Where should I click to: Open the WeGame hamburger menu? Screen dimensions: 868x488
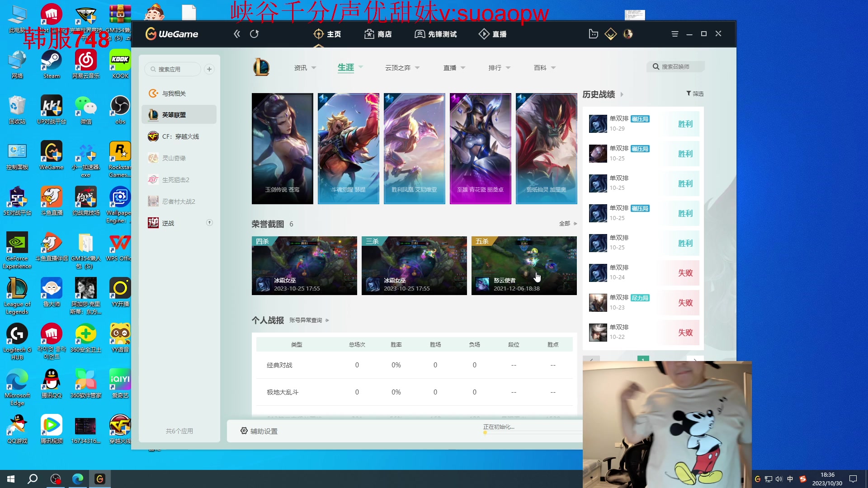point(675,34)
